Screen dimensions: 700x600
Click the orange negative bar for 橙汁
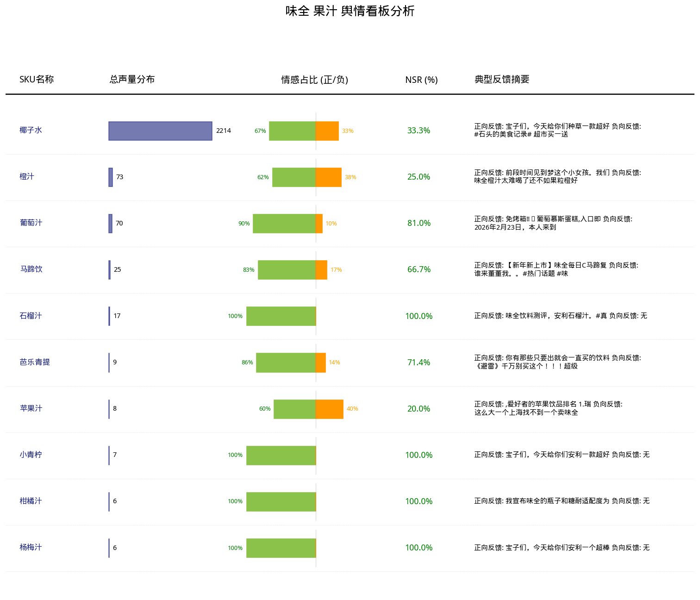point(329,177)
